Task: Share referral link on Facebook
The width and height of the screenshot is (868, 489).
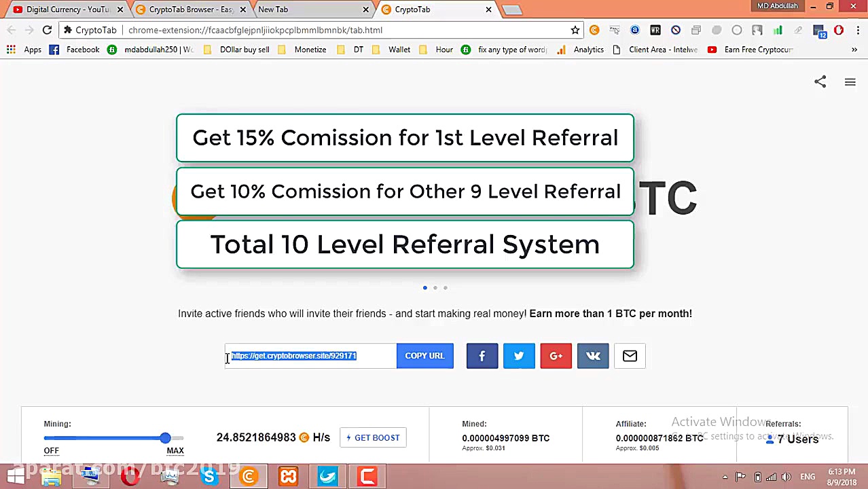Action: pyautogui.click(x=482, y=356)
